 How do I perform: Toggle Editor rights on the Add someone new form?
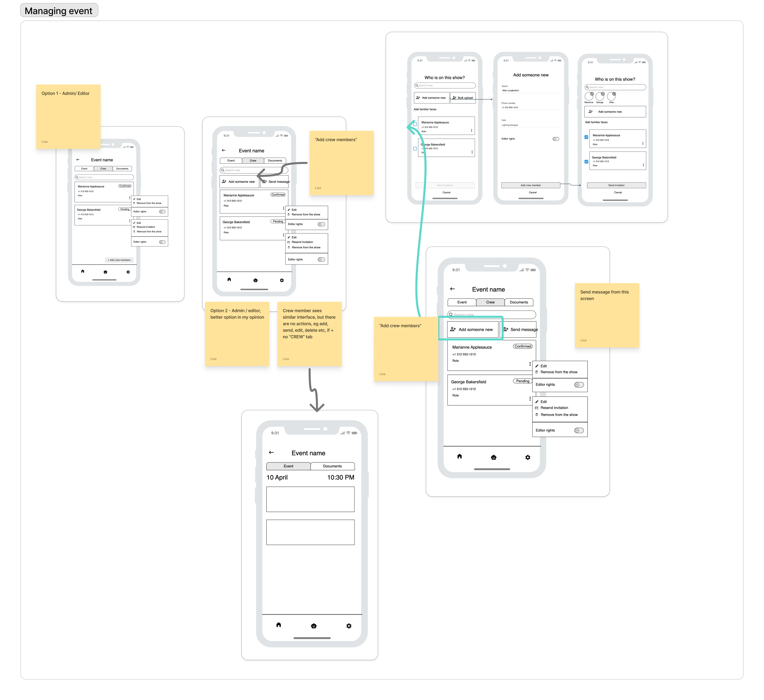point(556,139)
